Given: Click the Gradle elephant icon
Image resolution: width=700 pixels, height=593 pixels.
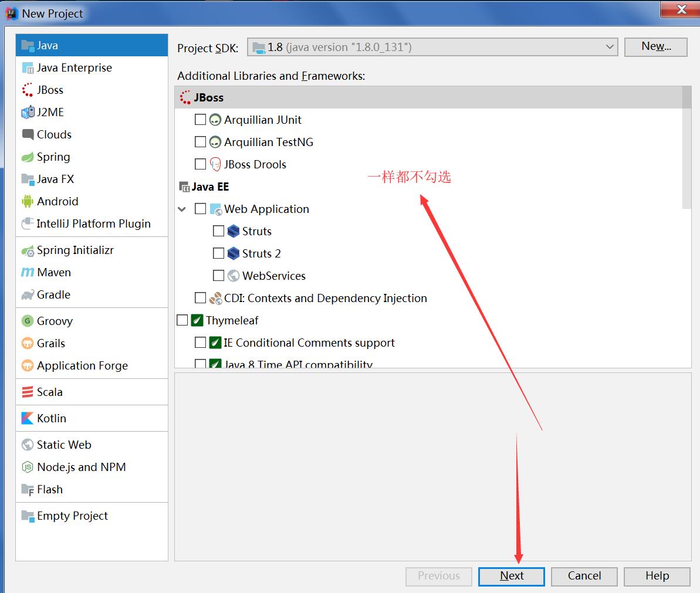Looking at the screenshot, I should [28, 294].
